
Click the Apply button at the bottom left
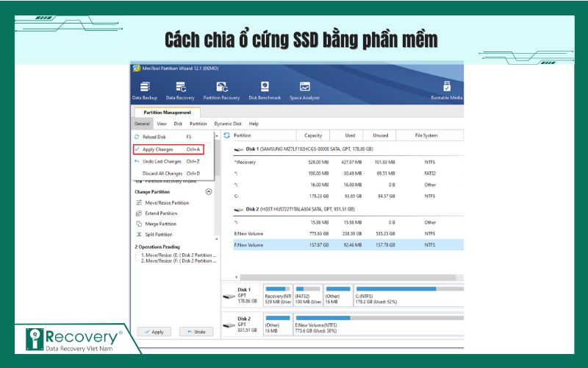pos(154,332)
